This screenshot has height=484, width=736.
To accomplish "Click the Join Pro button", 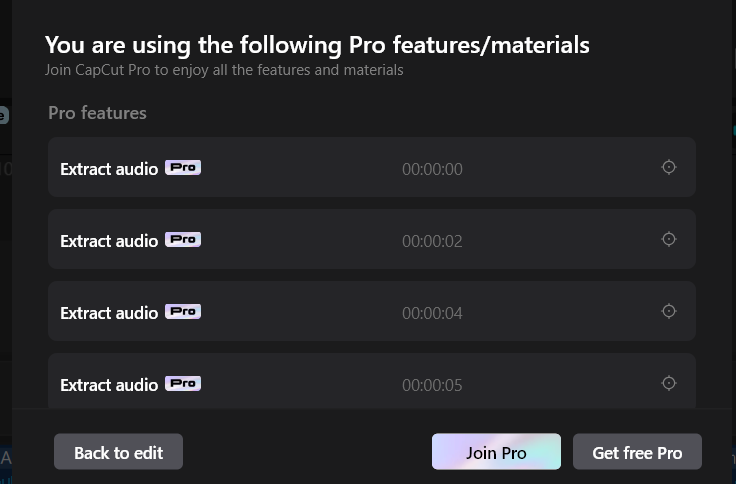I will point(496,452).
